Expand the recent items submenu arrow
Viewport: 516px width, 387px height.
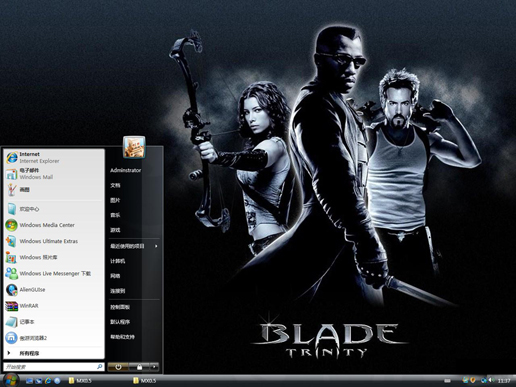tap(156, 246)
